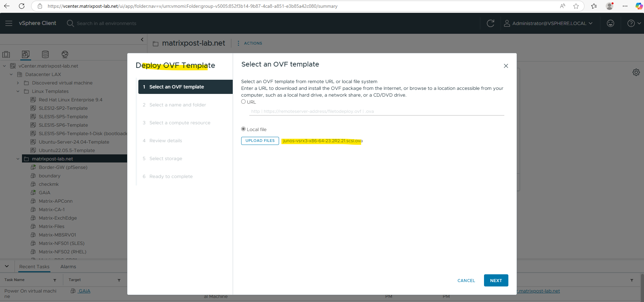This screenshot has height=302, width=644.
Task: Open the browser favorites list icon
Action: click(x=594, y=6)
